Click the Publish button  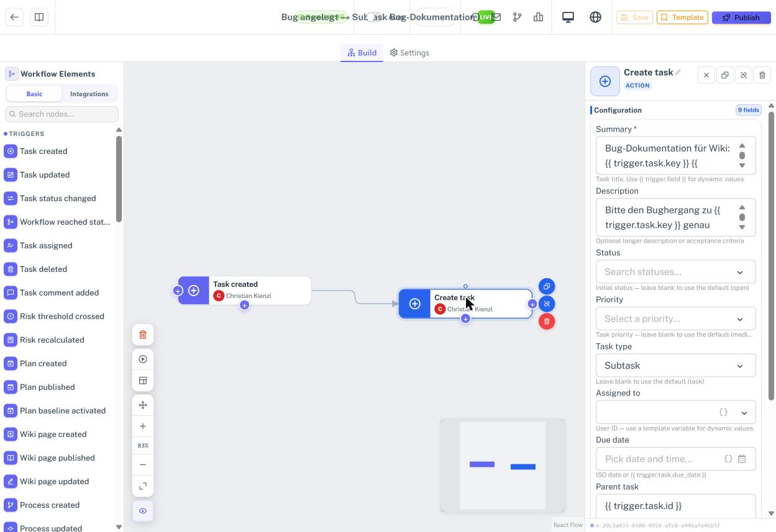point(741,17)
